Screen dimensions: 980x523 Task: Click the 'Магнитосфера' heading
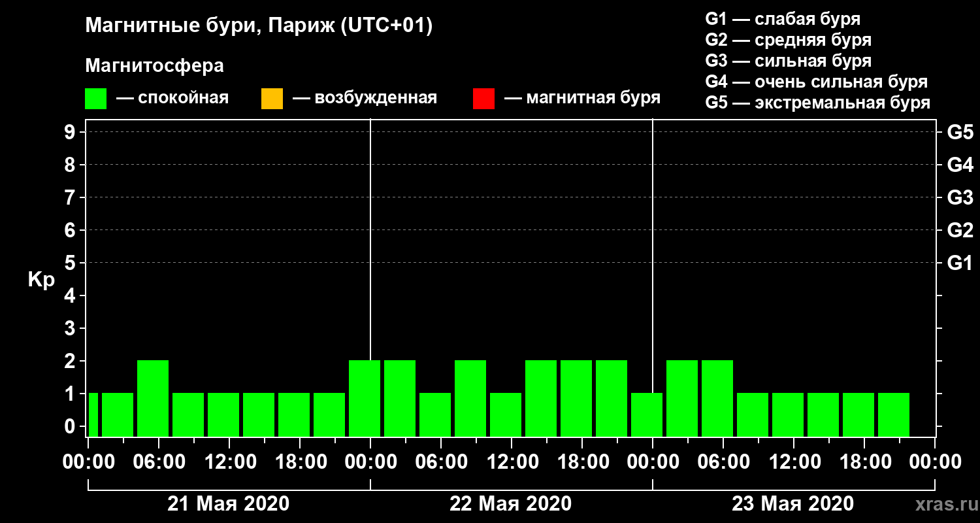click(154, 66)
